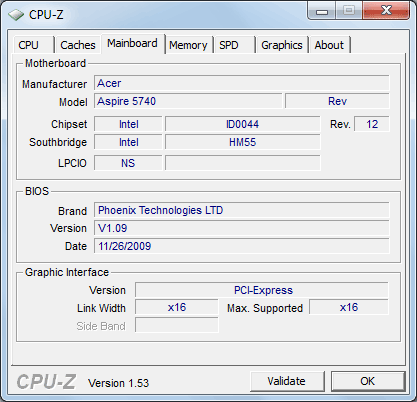Select the Southbridge HM55 value
The height and width of the screenshot is (402, 417).
243,142
